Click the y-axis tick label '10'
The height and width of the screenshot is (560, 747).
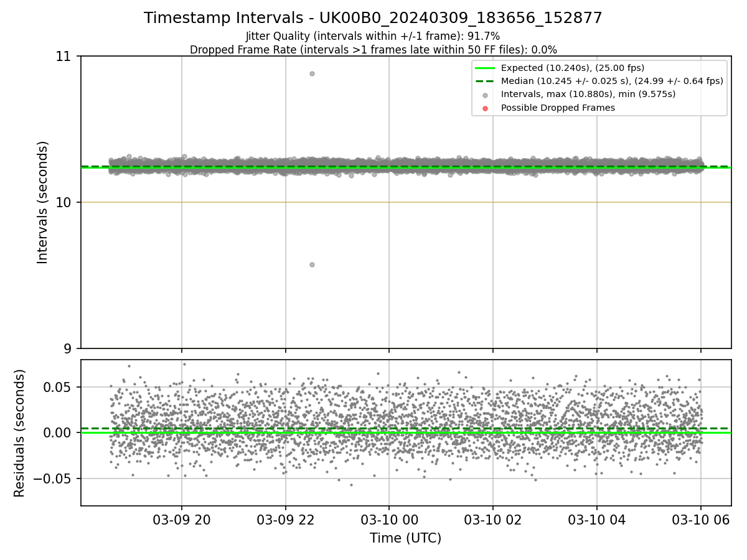[64, 202]
